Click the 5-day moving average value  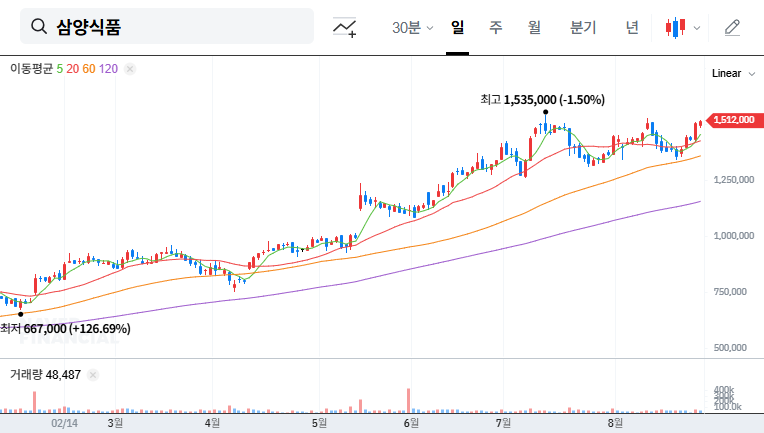[x=59, y=69]
